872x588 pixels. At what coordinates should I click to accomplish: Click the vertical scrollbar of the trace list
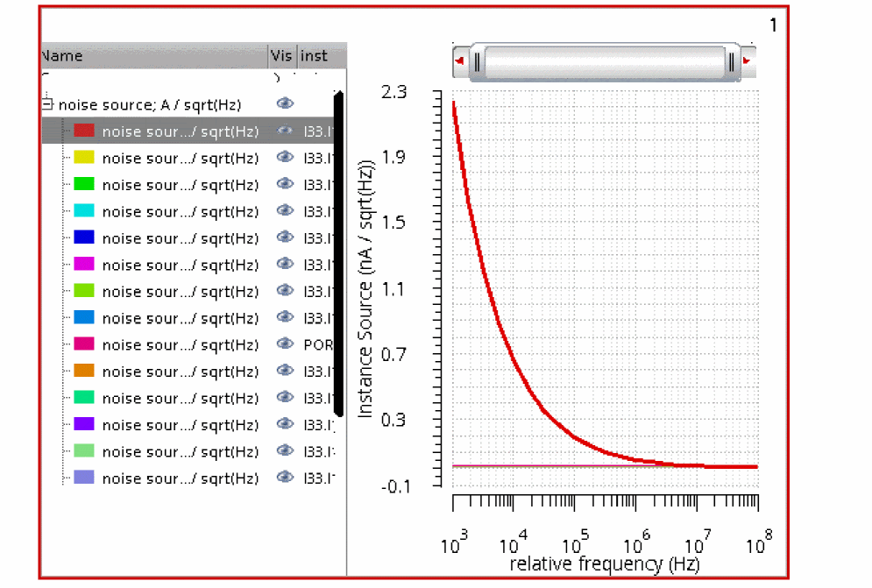point(338,253)
